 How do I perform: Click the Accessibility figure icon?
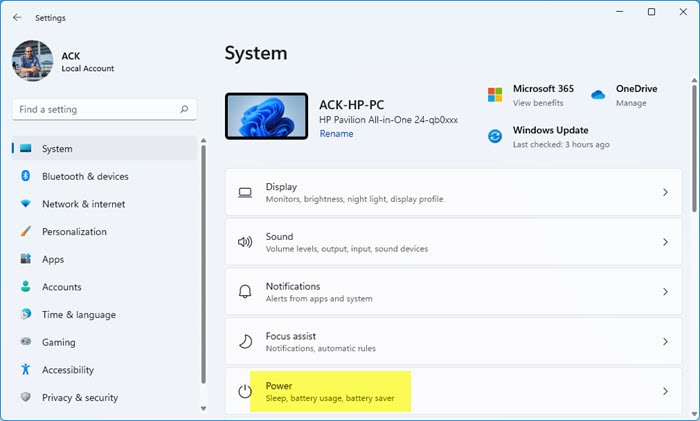click(x=26, y=369)
